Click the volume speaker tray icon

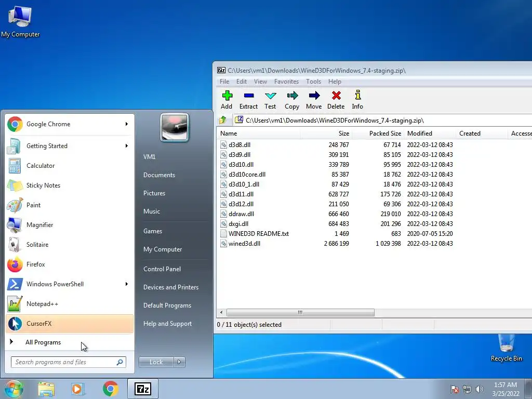click(479, 389)
